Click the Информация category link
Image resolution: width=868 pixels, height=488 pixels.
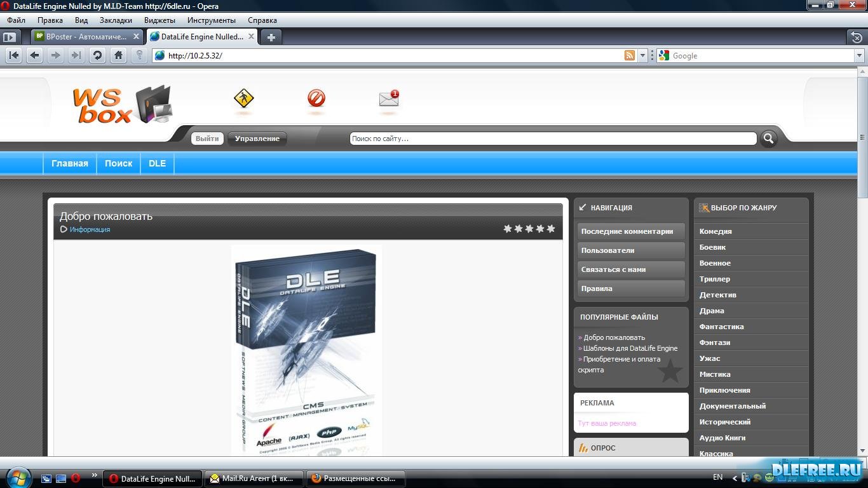click(x=90, y=229)
